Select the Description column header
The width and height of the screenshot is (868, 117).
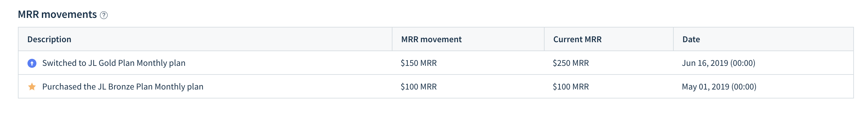(49, 39)
